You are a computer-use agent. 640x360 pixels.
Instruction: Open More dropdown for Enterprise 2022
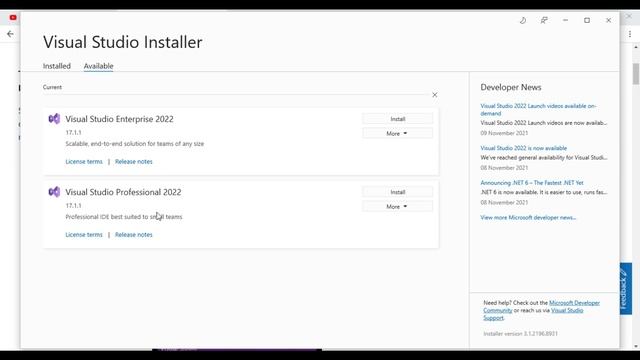(398, 133)
